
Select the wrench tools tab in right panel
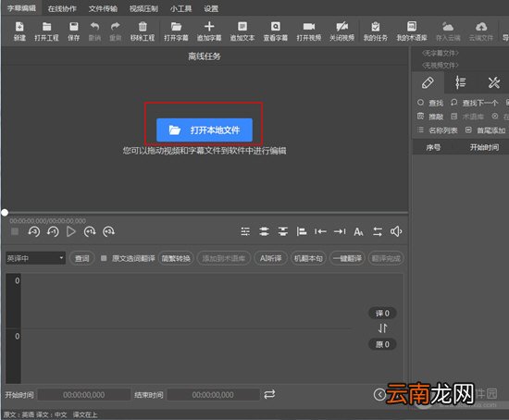(x=493, y=82)
